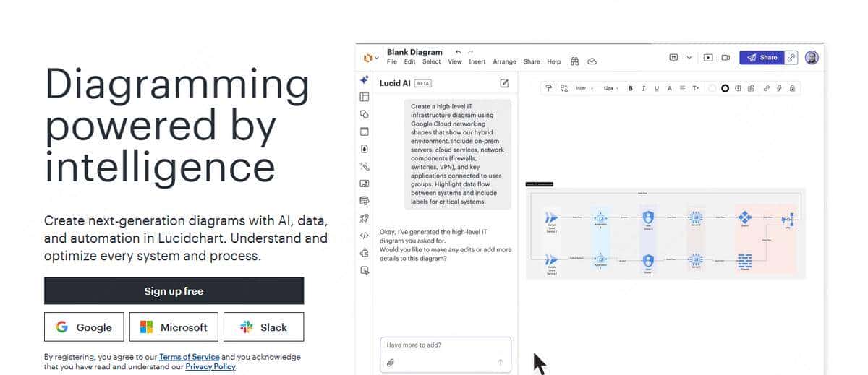Viewport: 868px width, 375px height.
Task: Open the templates layout icon in sidebar
Action: pyautogui.click(x=365, y=97)
